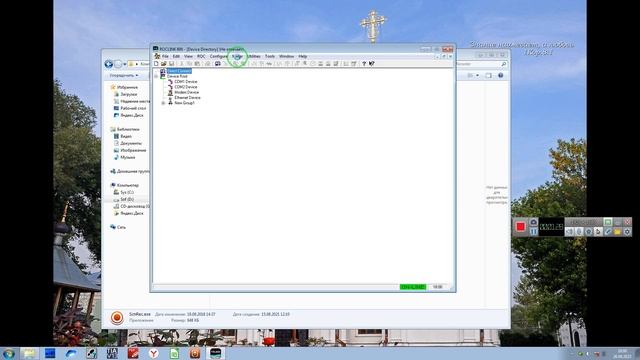
Task: Toggle the recorder mouse cursor icon
Action: tap(598, 231)
